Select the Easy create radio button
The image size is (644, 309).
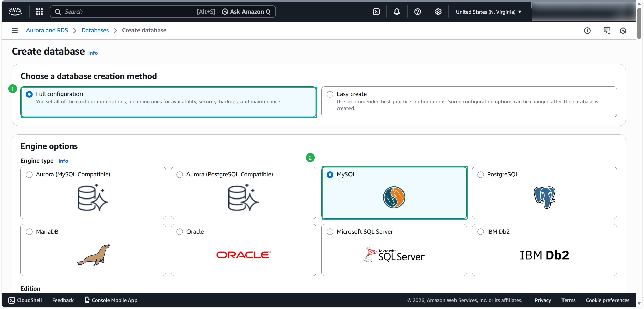pyautogui.click(x=330, y=94)
